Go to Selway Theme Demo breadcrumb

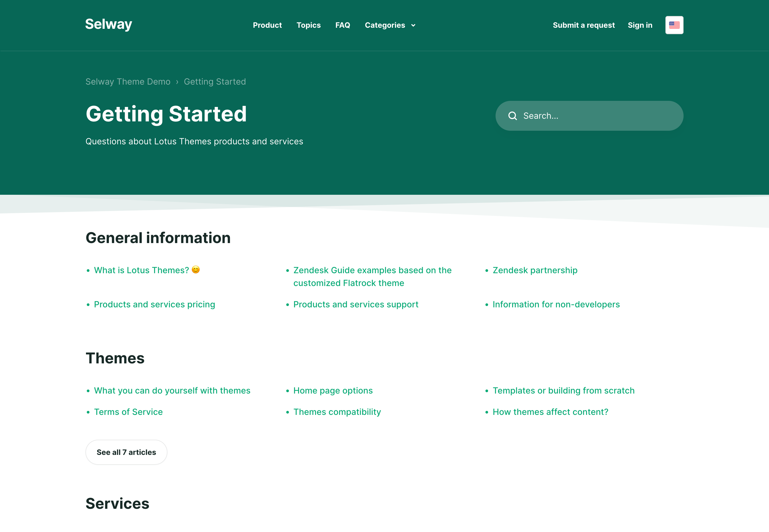click(128, 82)
